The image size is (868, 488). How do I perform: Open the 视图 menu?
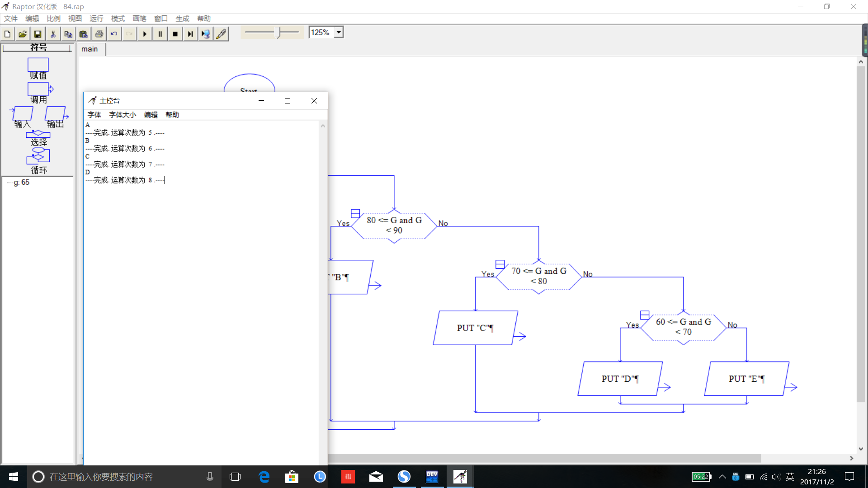pos(75,19)
